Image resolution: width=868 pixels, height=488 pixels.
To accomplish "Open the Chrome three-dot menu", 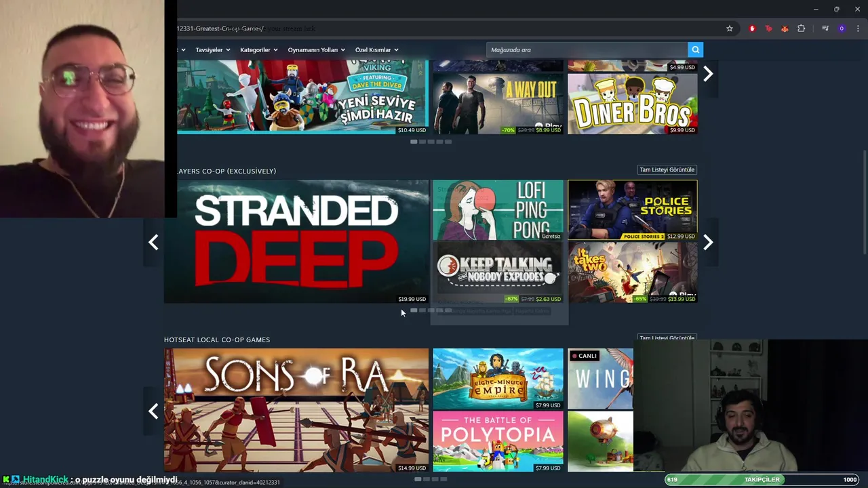I will pyautogui.click(x=858, y=28).
